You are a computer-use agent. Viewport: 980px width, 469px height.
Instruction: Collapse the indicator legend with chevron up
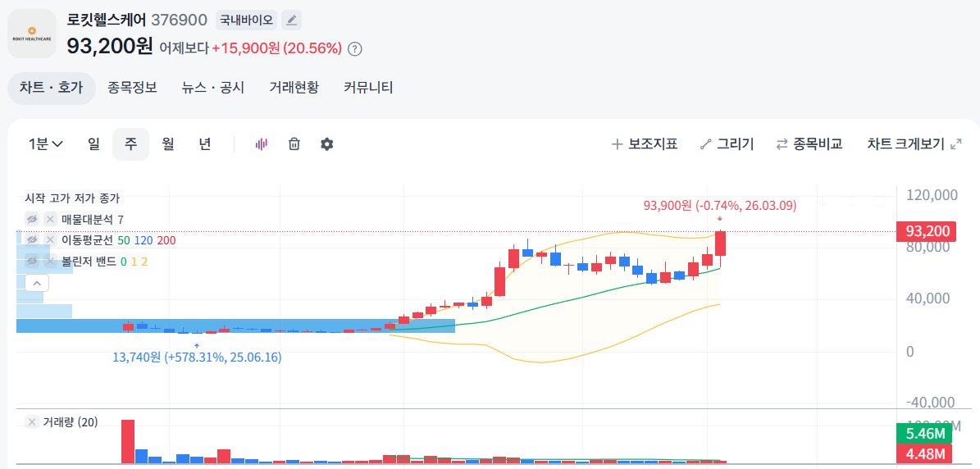[x=37, y=283]
